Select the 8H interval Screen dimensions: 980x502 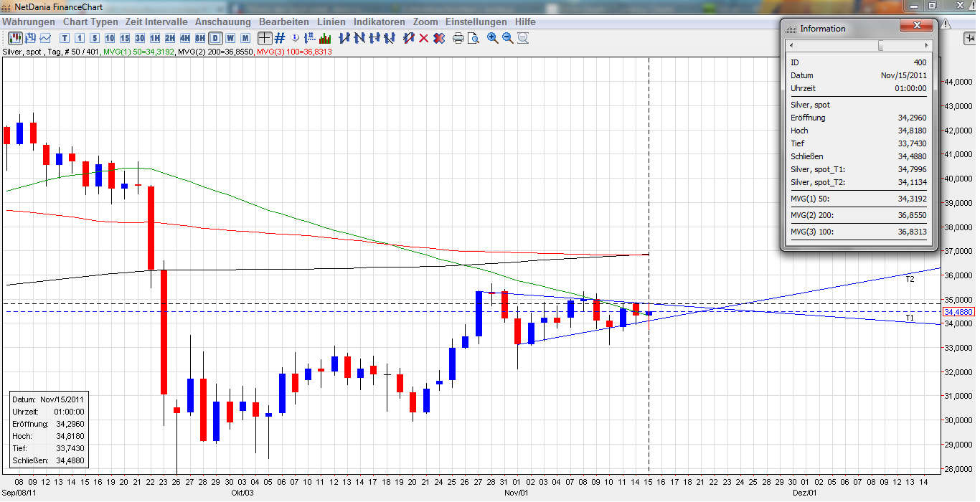[x=200, y=38]
